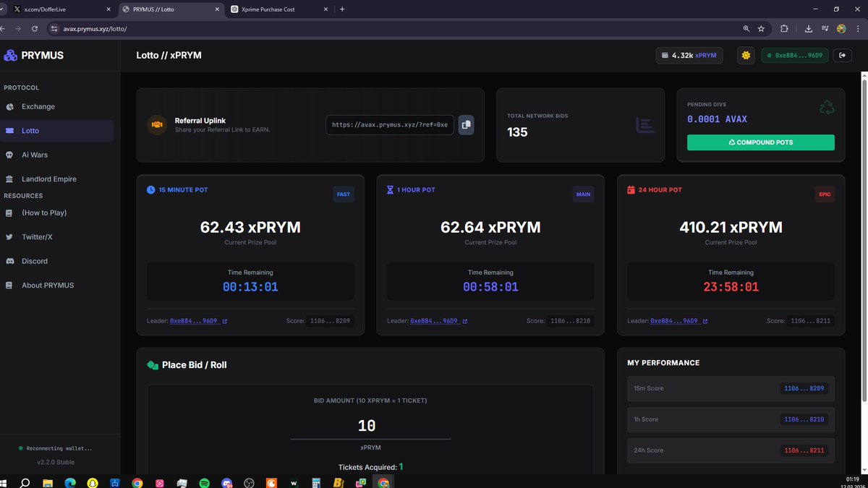Viewport: 868px width, 488px height.
Task: Click the MAIN badge on 1 hour pot
Action: 584,194
